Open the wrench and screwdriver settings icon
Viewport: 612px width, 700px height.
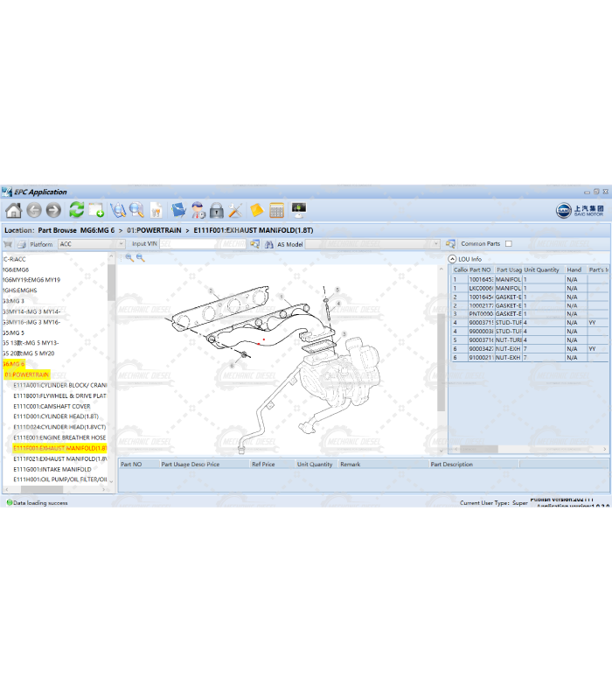pyautogui.click(x=235, y=211)
